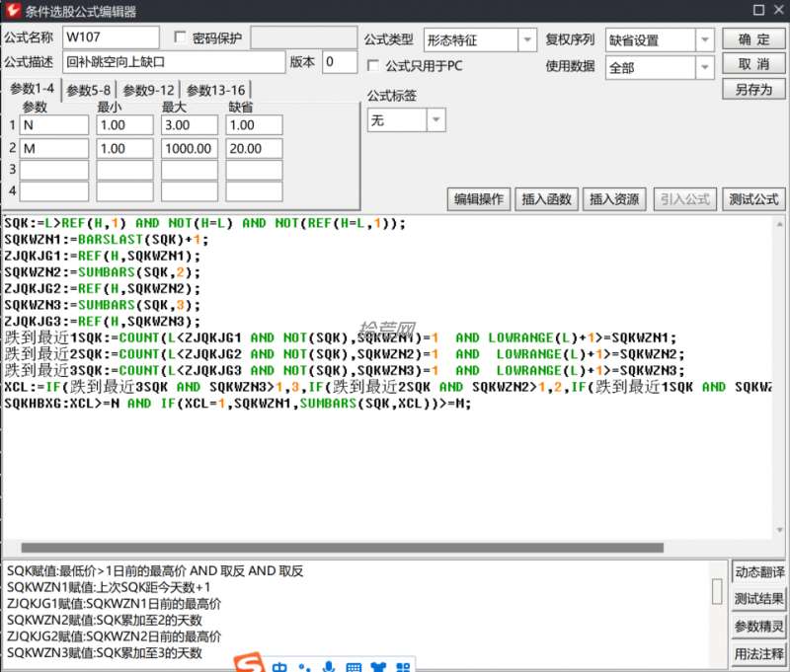The height and width of the screenshot is (672, 790).
Task: Click code line starting SQKHBXG:XCL
Action: (237, 404)
